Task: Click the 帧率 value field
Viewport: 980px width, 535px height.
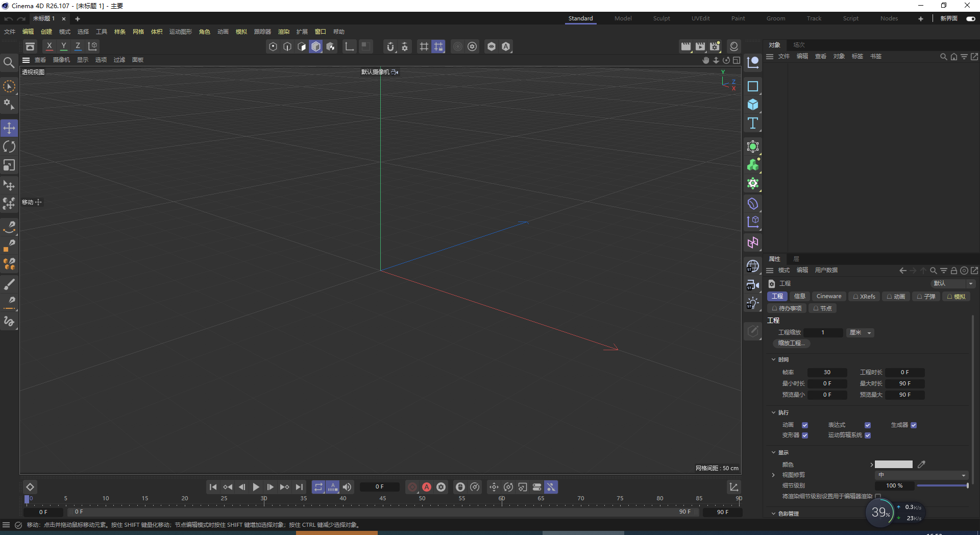Action: 827,373
